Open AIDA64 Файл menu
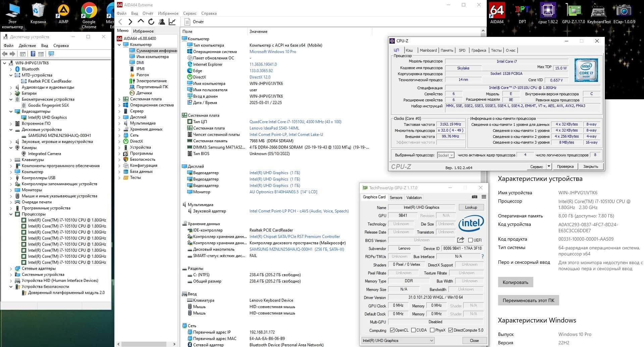Viewport: 644px width, 347px height. (121, 13)
